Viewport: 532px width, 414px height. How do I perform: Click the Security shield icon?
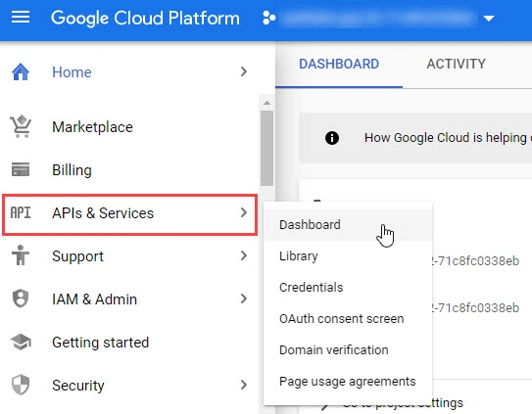click(x=21, y=385)
